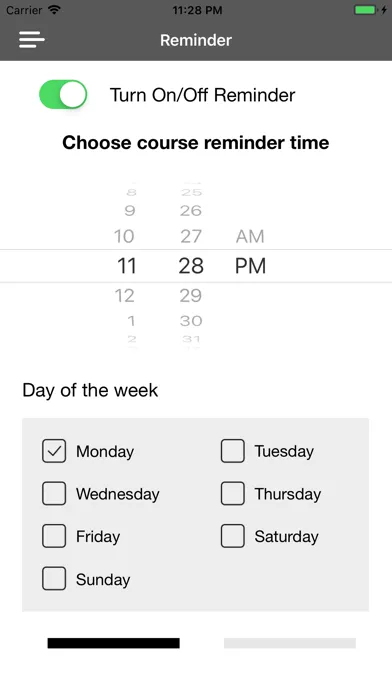Mark the Sunday checkbox
The width and height of the screenshot is (392, 696).
point(54,579)
